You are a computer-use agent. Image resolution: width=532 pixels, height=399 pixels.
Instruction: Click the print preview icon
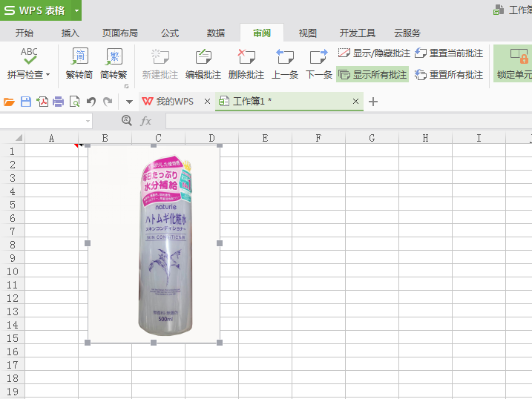[x=75, y=102]
